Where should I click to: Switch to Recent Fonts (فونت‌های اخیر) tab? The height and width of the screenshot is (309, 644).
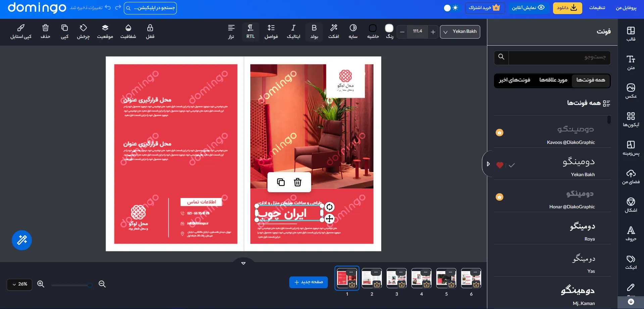514,80
